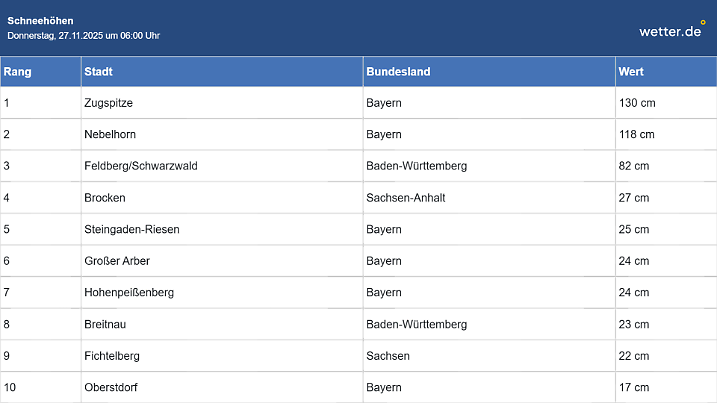Click Hohenpeißenberg in the Stadt column
Viewport: 717px width, 403px height.
tap(128, 293)
